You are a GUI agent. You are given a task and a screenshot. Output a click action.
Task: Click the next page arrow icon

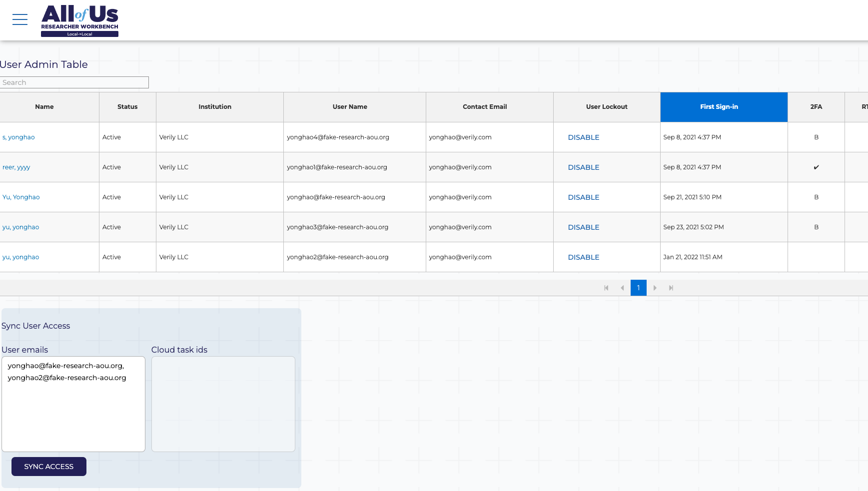click(655, 288)
